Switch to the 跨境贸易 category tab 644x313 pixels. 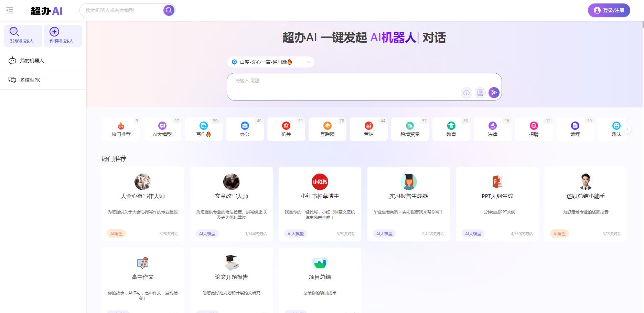(x=410, y=129)
